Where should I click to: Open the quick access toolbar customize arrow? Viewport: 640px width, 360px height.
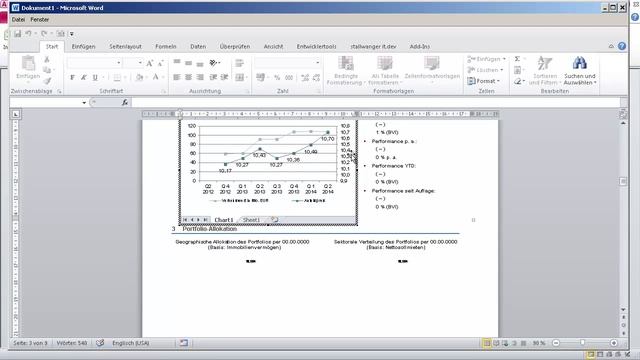71,34
